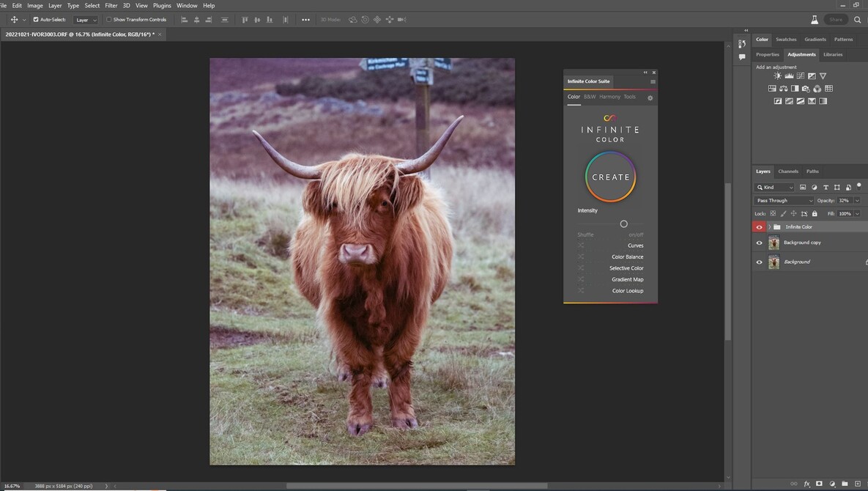Screen dimensions: 868x491
Task: Add a Hue/Saturation adjustment layer
Action: [772, 88]
